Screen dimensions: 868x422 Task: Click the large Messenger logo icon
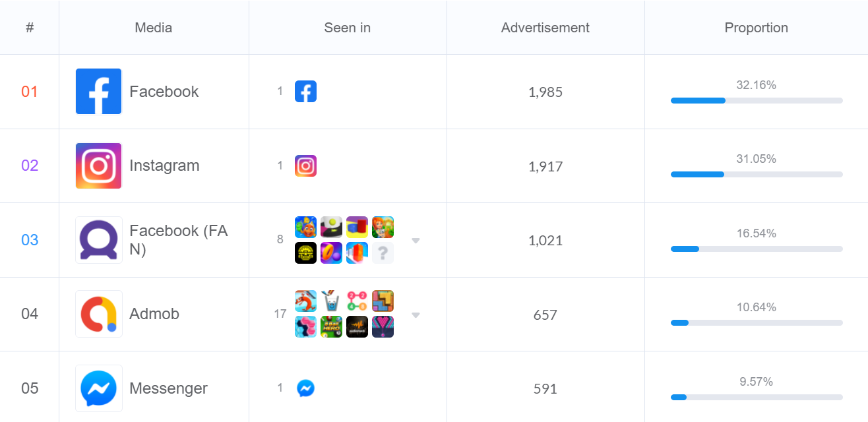(98, 388)
